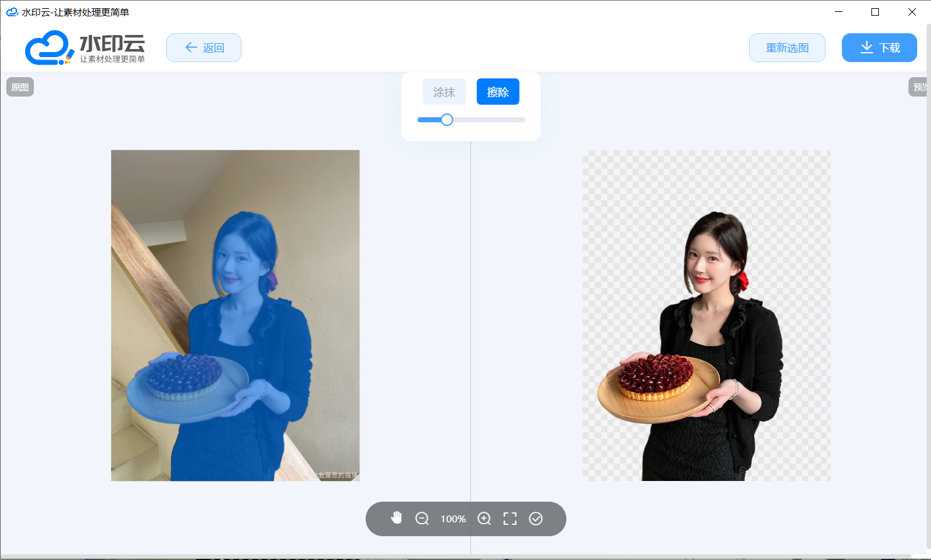Switch to 涂抹 smear mode

(444, 92)
